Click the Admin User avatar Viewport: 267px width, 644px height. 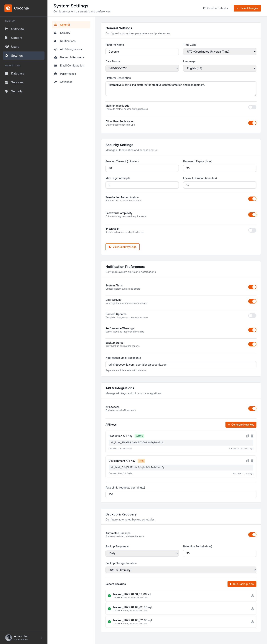click(x=9, y=638)
